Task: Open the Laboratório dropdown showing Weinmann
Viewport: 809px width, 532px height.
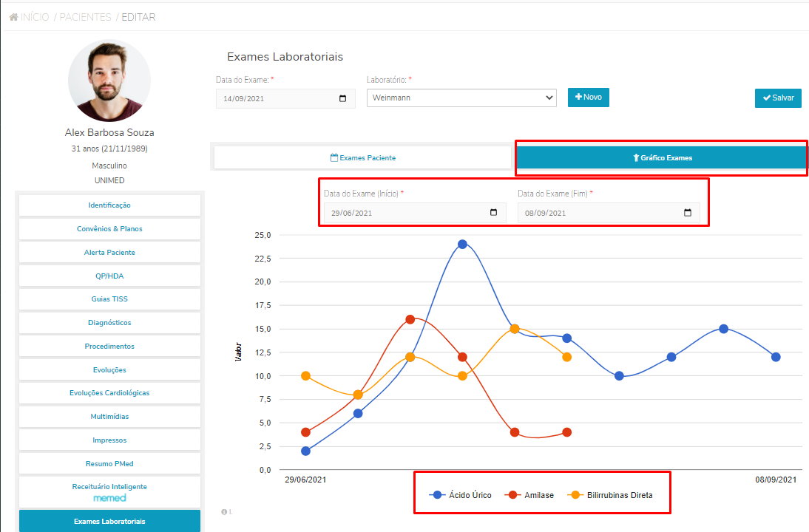Action: (x=461, y=98)
